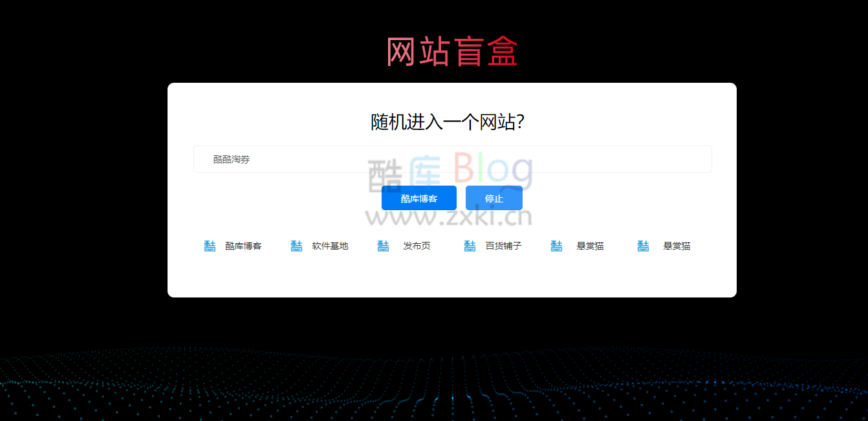Open the 酷库博客 site link

click(244, 246)
